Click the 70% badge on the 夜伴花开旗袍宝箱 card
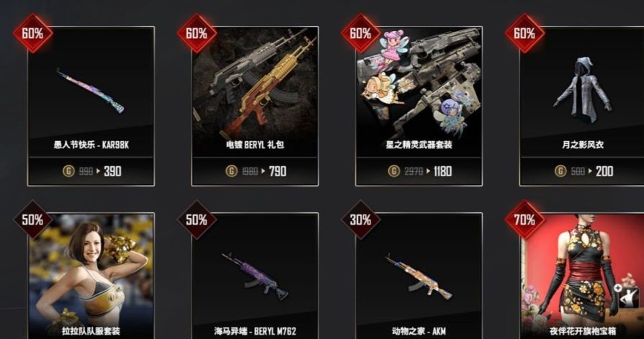The width and height of the screenshot is (644, 339). click(x=524, y=220)
